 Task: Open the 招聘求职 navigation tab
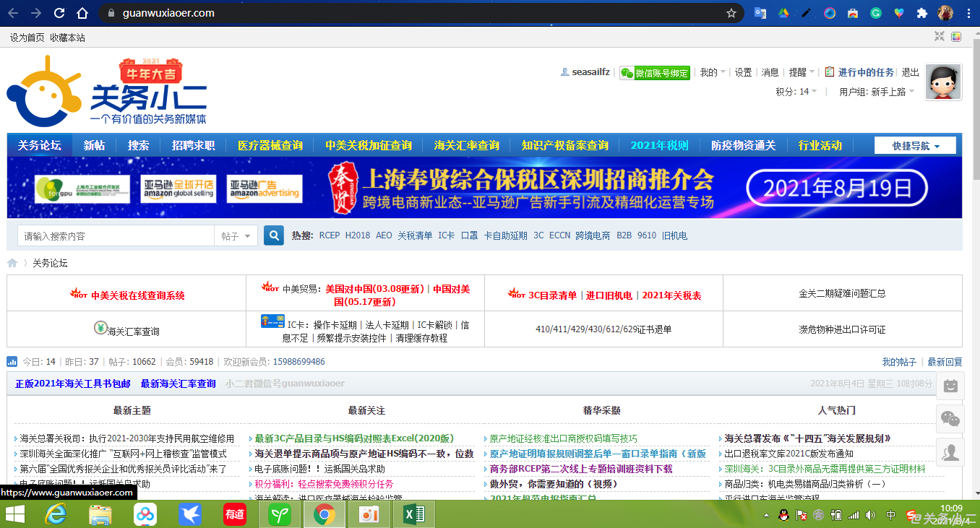[x=194, y=145]
